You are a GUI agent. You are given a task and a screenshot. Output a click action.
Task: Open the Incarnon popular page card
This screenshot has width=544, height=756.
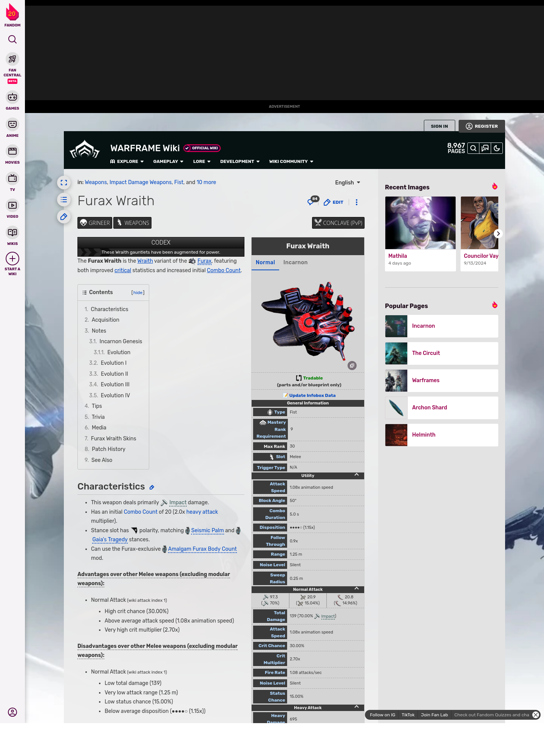(442, 326)
